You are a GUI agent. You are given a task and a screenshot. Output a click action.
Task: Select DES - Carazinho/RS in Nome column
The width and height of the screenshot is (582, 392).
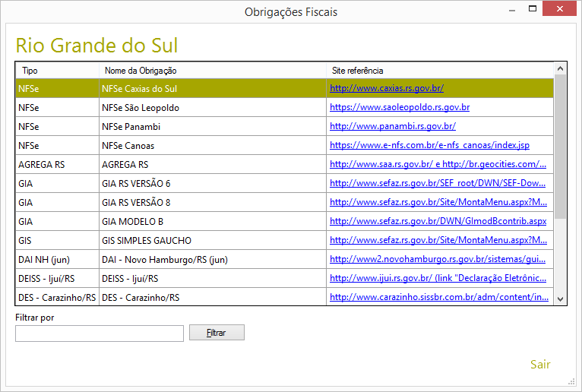point(213,296)
